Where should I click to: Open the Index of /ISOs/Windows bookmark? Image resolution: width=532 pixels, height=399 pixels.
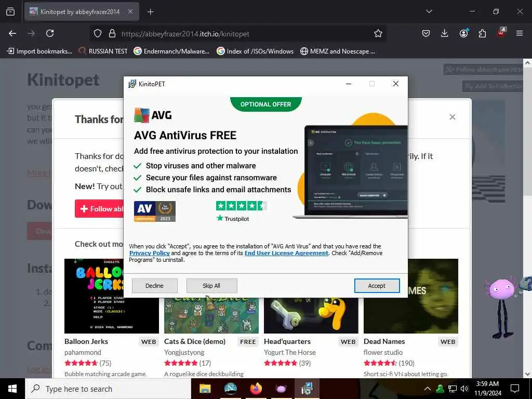(x=255, y=51)
